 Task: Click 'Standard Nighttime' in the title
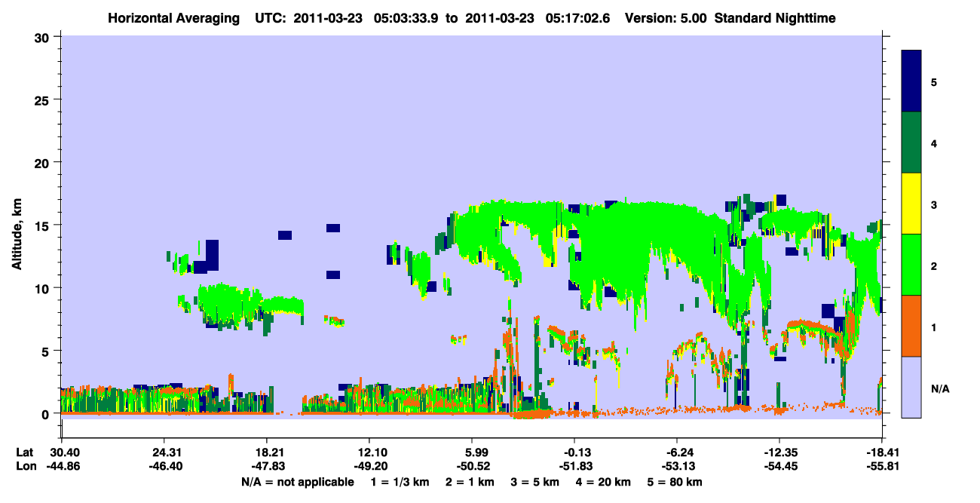tap(773, 17)
